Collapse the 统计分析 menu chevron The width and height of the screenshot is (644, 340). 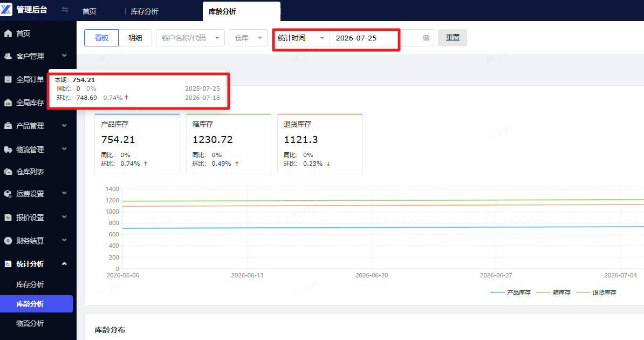[x=64, y=263]
